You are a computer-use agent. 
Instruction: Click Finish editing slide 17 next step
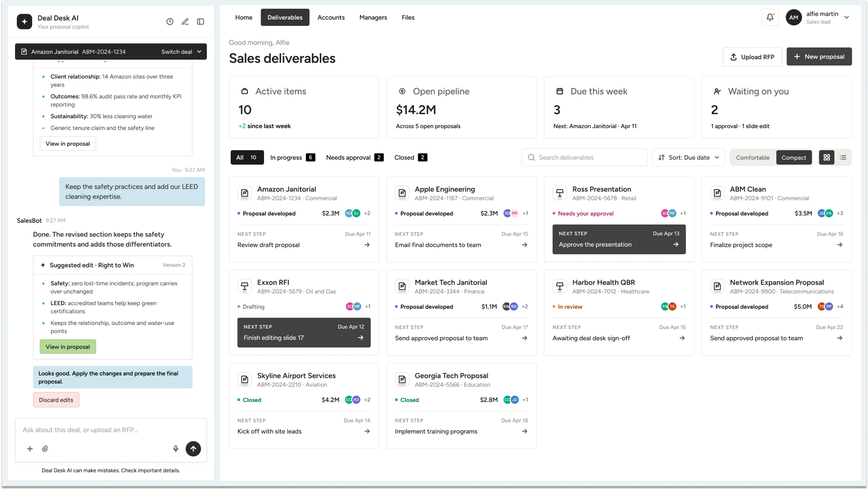[x=304, y=333]
